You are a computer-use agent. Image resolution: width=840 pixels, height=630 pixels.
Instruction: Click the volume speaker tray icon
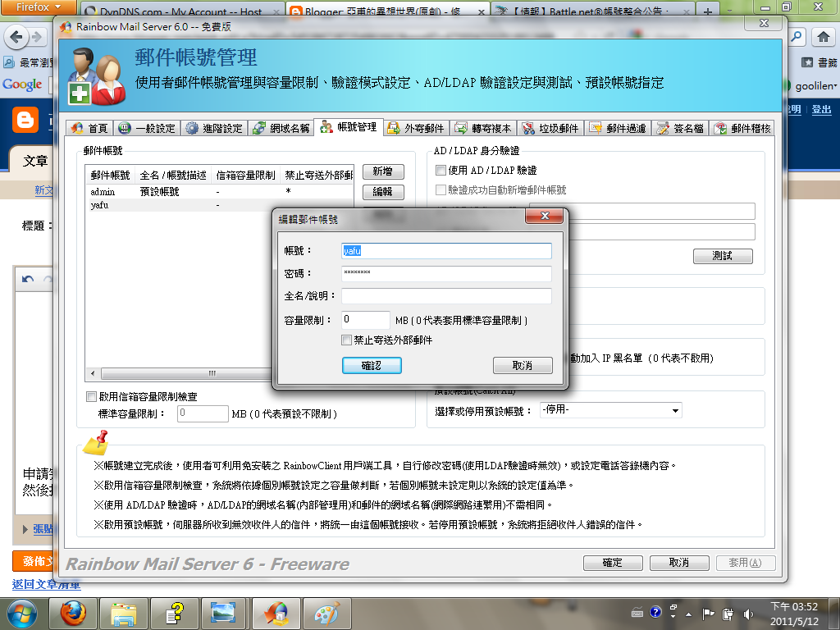click(x=748, y=614)
